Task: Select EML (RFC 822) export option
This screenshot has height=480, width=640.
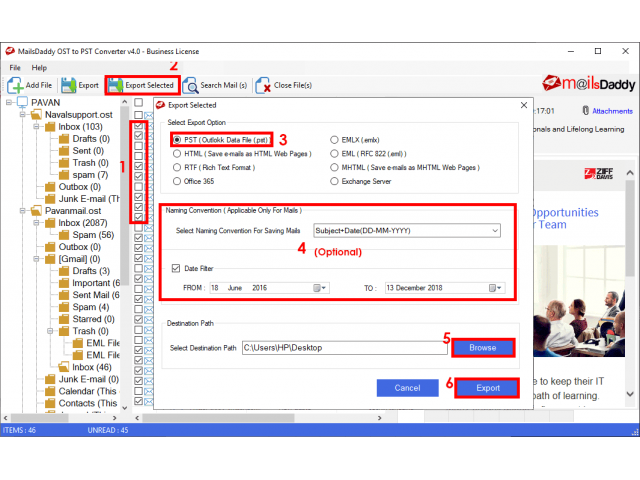Action: tap(334, 153)
